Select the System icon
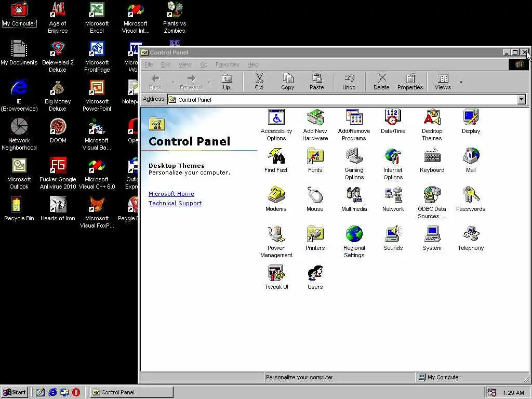 [432, 238]
